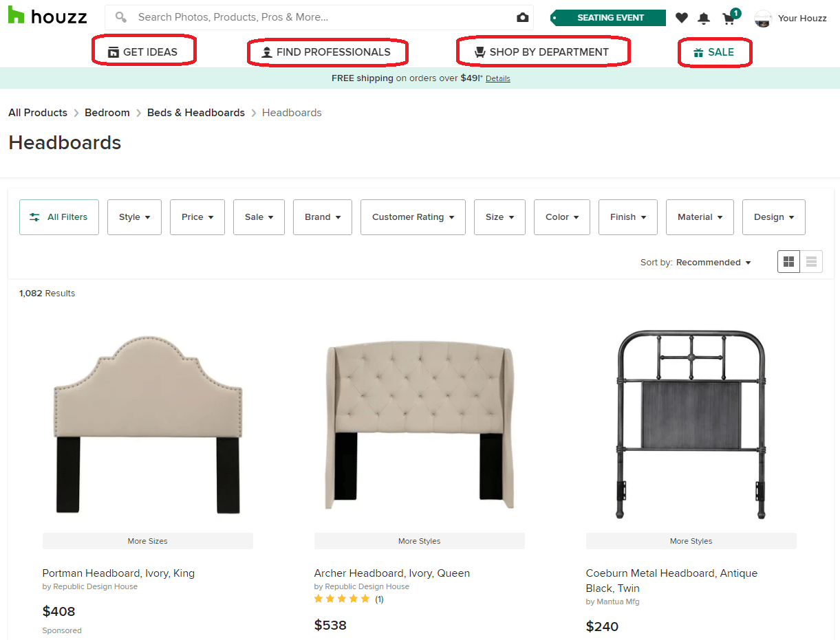Click the All Filters sliders icon button
The width and height of the screenshot is (840, 640).
coord(59,217)
